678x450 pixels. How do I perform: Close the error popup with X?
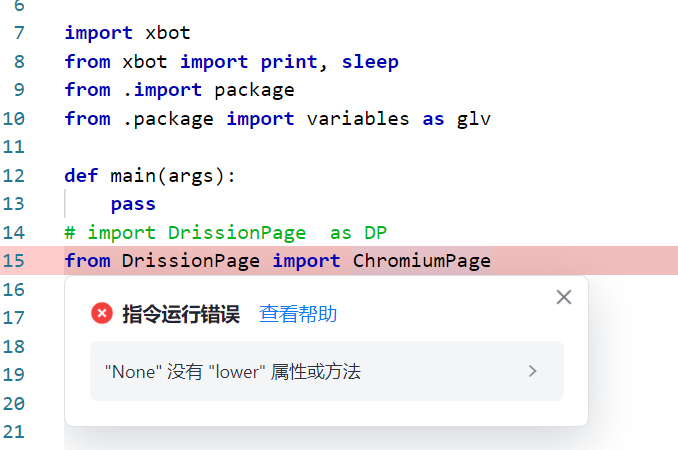click(564, 297)
